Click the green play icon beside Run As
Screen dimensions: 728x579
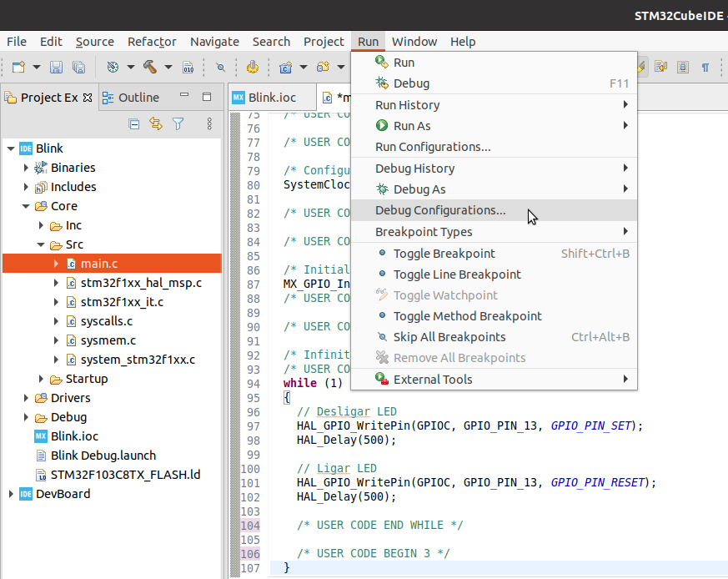pyautogui.click(x=382, y=125)
